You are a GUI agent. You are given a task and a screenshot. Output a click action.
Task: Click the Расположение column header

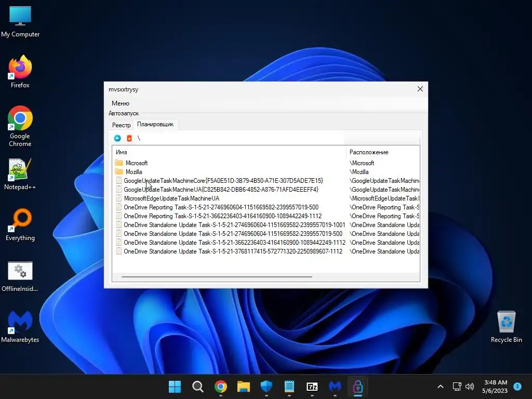(x=383, y=152)
